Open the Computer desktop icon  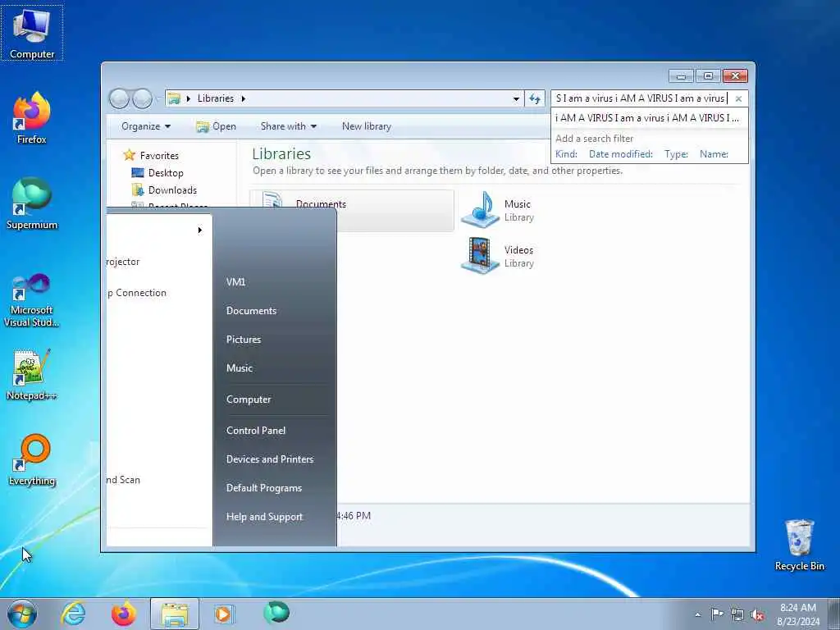(32, 33)
